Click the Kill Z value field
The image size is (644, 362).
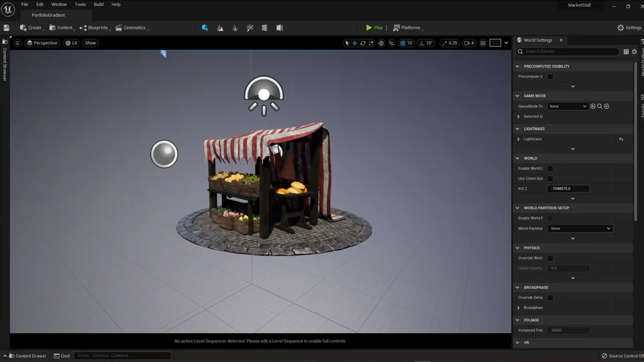click(568, 189)
